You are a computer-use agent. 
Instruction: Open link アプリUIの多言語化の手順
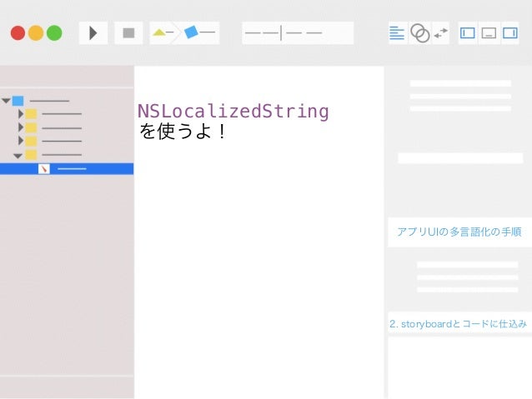pyautogui.click(x=459, y=232)
